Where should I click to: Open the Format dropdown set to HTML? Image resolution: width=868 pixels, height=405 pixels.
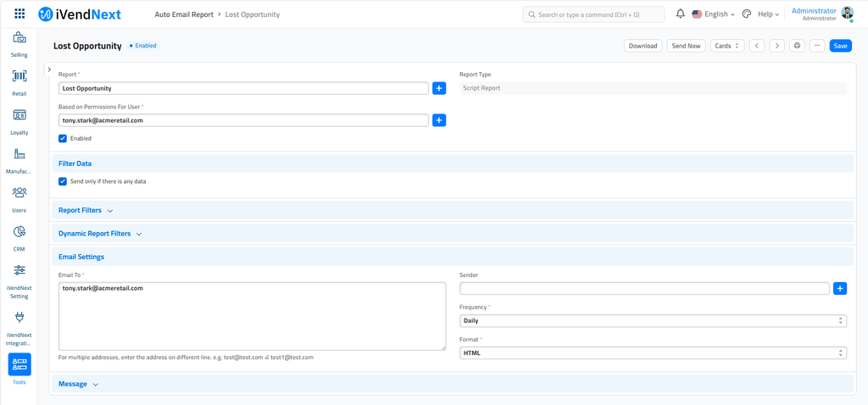point(652,353)
